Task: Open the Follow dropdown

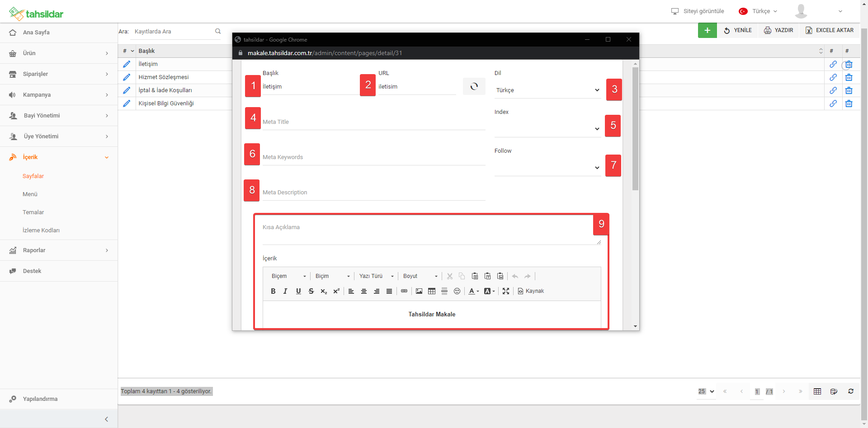Action: point(548,168)
